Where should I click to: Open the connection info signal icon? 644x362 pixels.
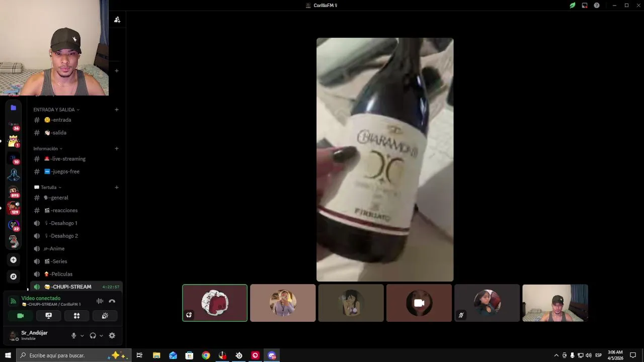tap(13, 301)
